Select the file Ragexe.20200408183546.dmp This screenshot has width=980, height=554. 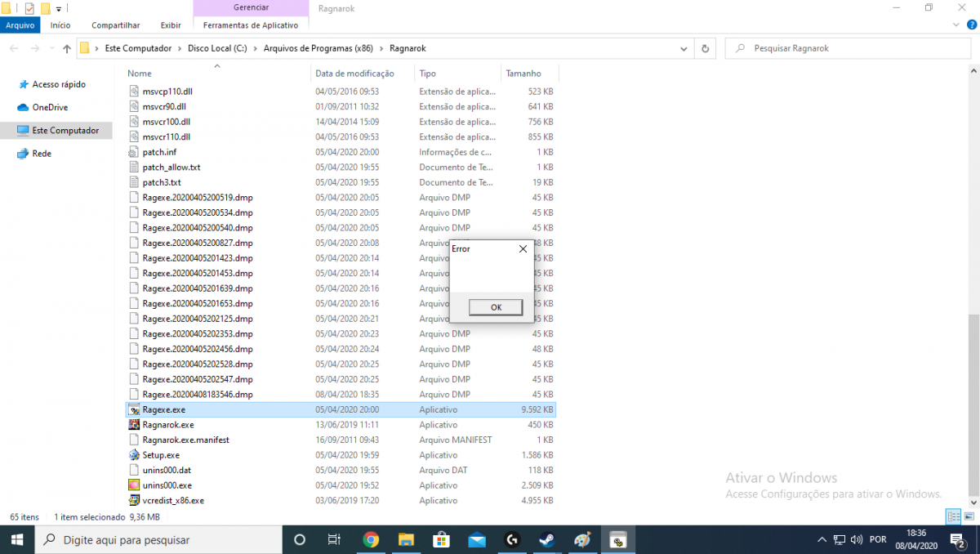[198, 395]
